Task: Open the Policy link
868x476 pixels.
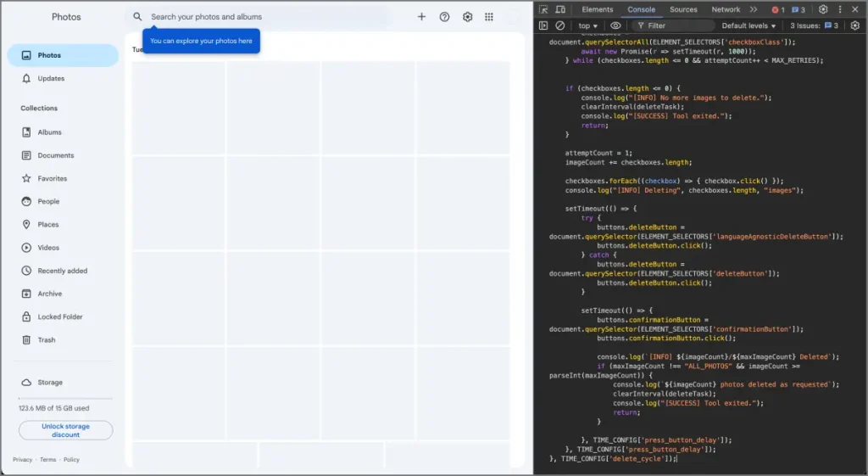Action: point(71,459)
